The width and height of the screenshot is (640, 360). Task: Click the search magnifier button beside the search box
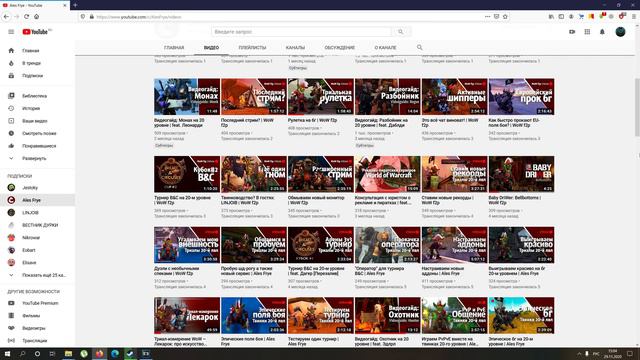click(x=401, y=32)
